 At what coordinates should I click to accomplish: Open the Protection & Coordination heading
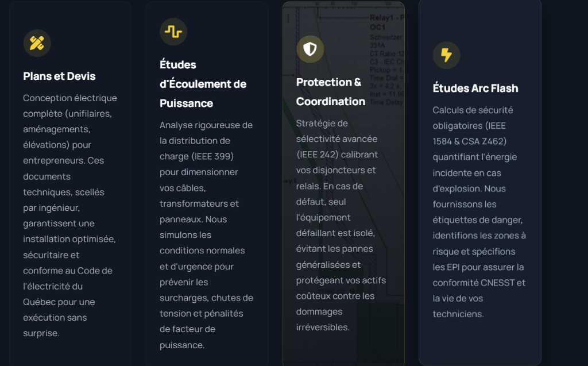pyautogui.click(x=331, y=92)
